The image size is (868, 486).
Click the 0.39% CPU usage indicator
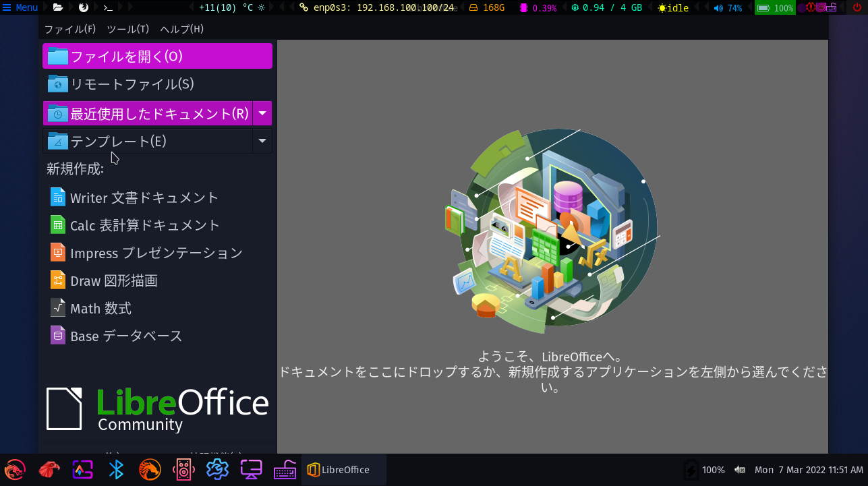[538, 8]
